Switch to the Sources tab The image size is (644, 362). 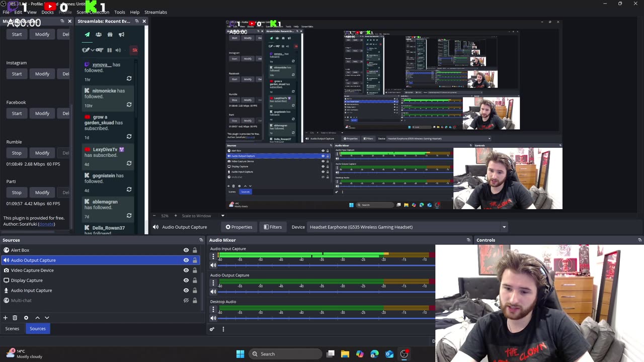point(38,329)
